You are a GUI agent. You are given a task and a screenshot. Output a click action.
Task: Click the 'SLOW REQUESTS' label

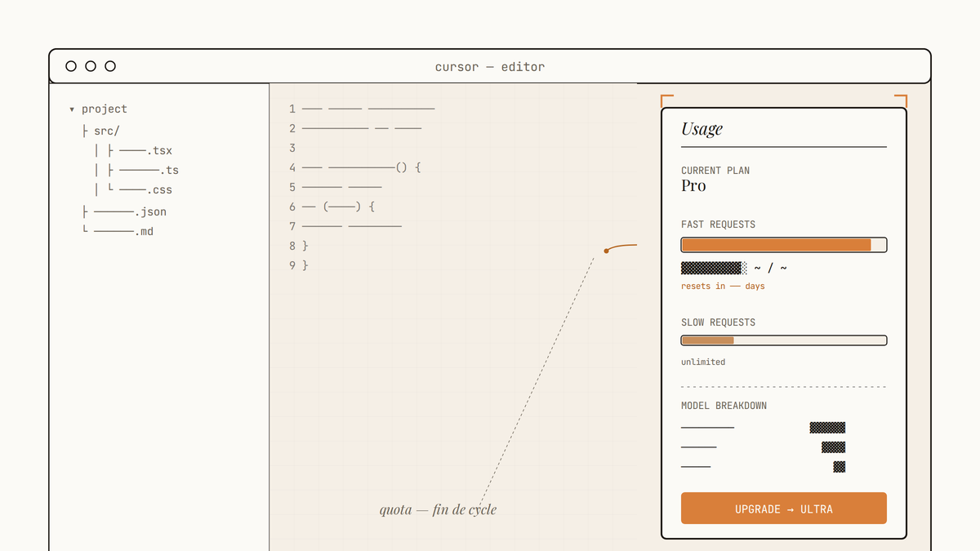(719, 322)
